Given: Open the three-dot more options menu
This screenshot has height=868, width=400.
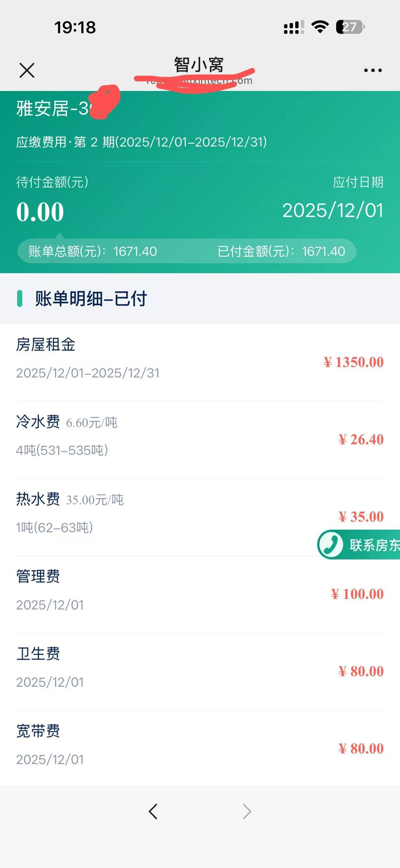Looking at the screenshot, I should pos(373,70).
